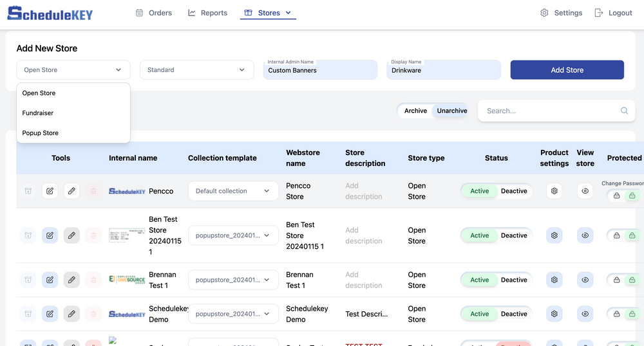This screenshot has width=644, height=346.
Task: Switch list filter to Unarchive
Action: coord(451,111)
